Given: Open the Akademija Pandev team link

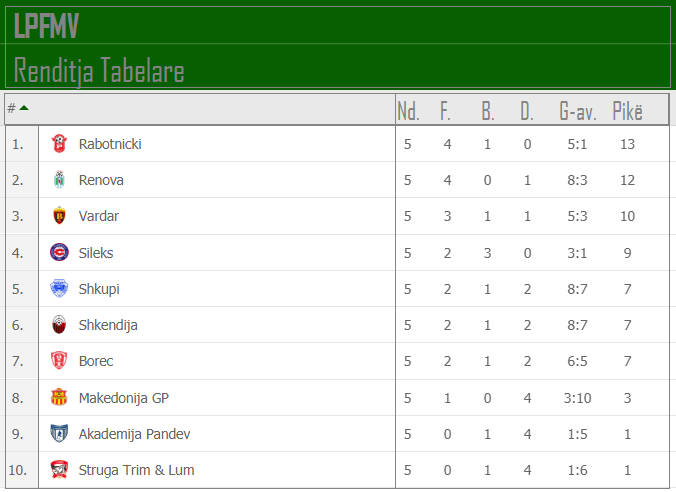Looking at the screenshot, I should point(134,434).
